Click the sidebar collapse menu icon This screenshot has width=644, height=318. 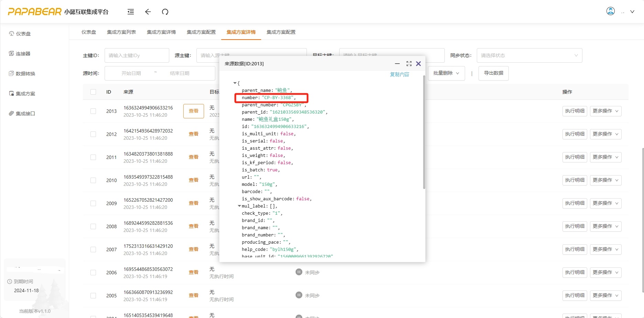point(131,12)
